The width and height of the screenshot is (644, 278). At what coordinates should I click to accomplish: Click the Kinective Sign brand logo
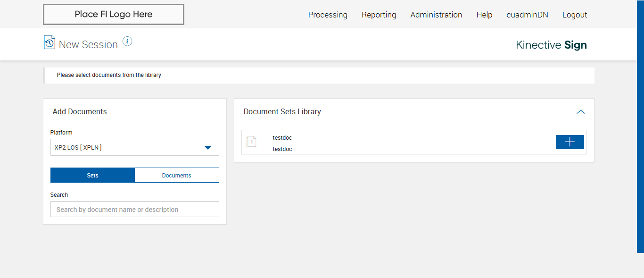pyautogui.click(x=551, y=45)
